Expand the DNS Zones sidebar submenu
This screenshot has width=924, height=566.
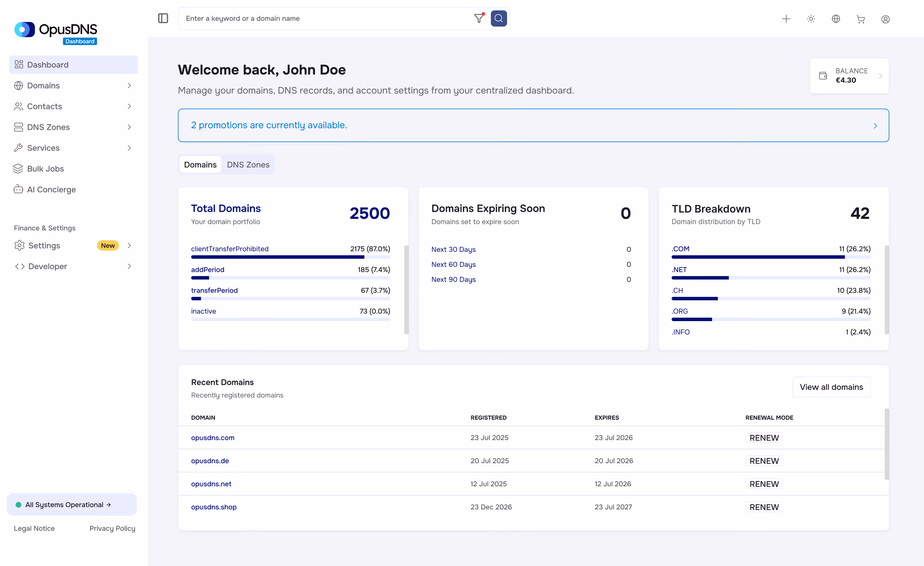[74, 127]
